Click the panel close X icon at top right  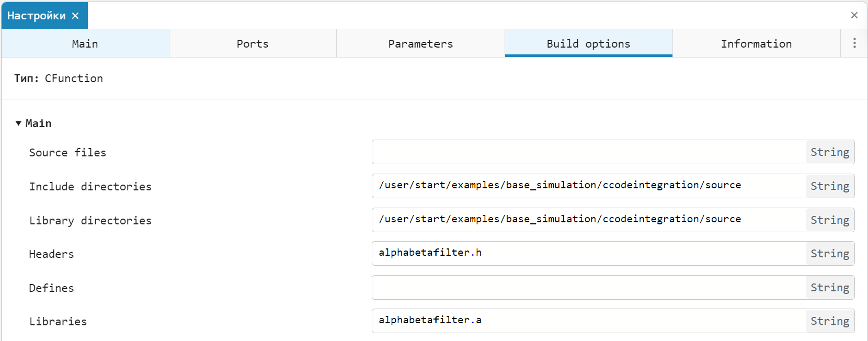tap(854, 15)
